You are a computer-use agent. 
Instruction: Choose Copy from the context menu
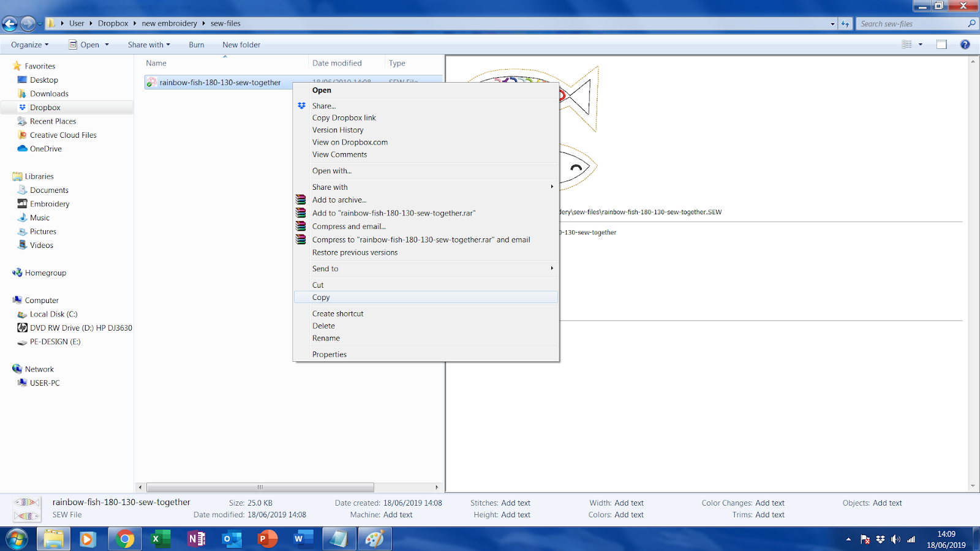point(426,297)
